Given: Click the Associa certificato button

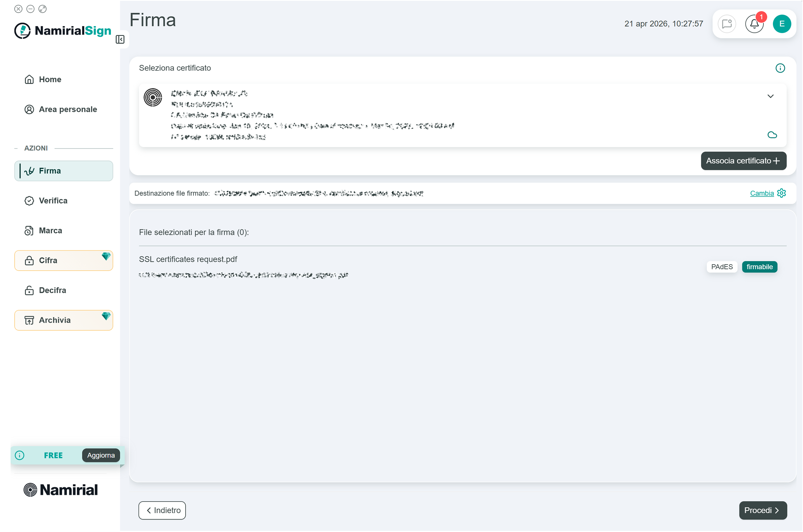Looking at the screenshot, I should (x=744, y=160).
